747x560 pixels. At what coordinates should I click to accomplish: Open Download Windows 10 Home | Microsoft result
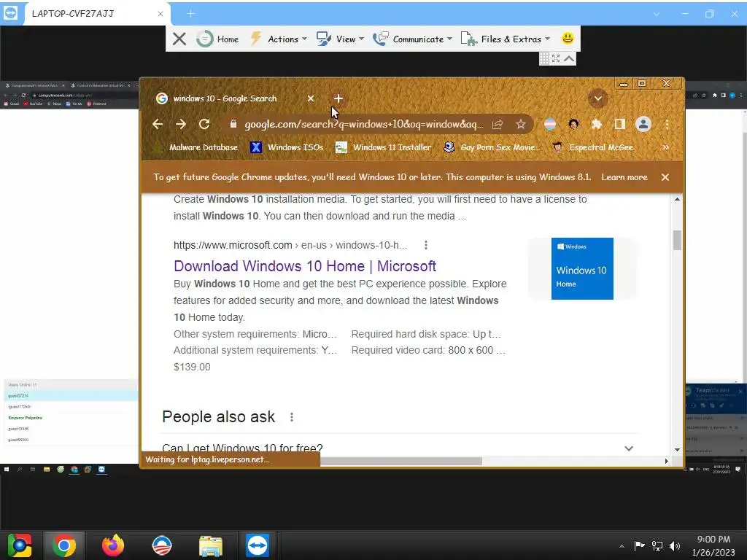[x=305, y=265]
